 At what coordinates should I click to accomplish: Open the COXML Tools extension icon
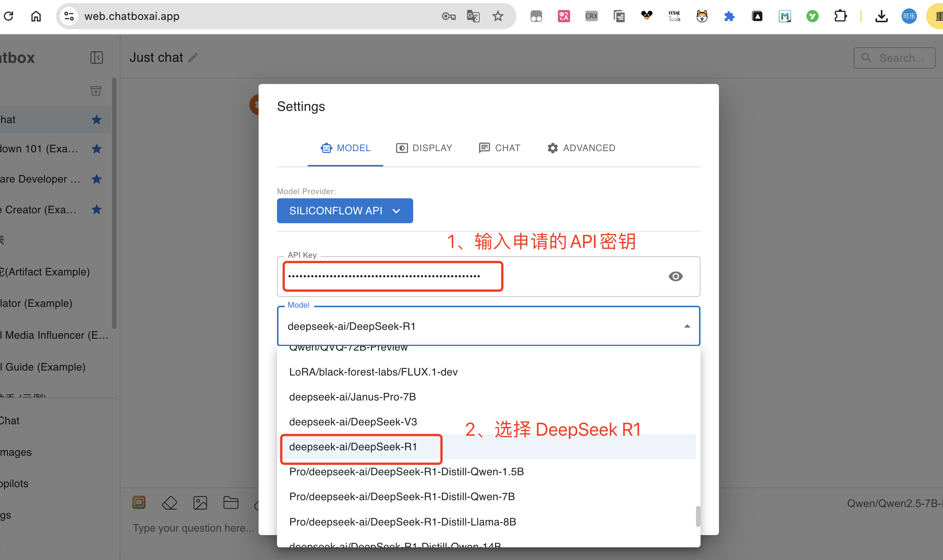(674, 16)
